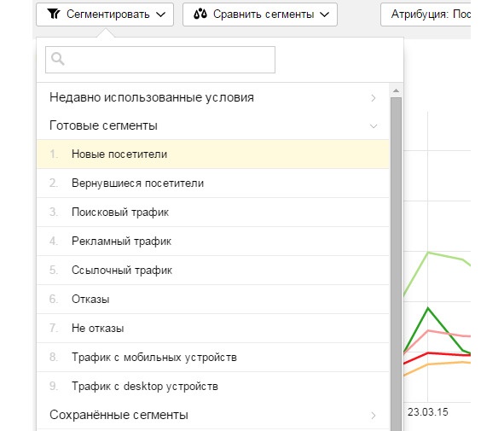Click the funnel icon on Сегментировать button
Image resolution: width=504 pixels, height=431 pixels.
[x=54, y=15]
